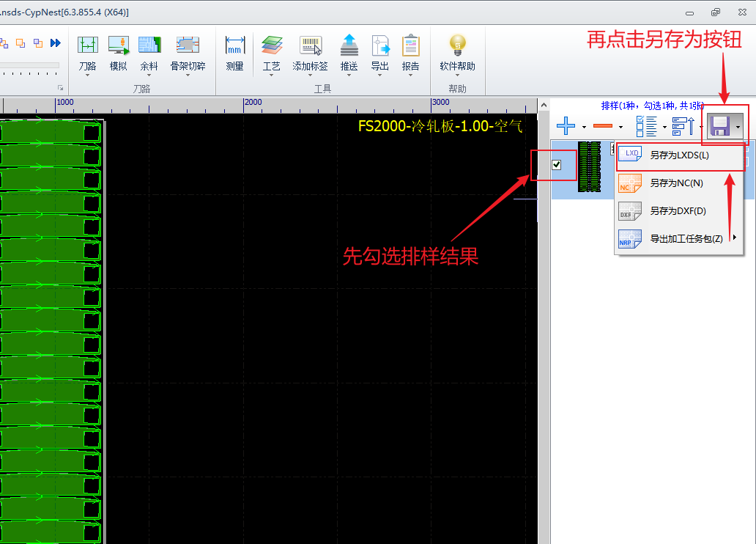Image resolution: width=756 pixels, height=544 pixels.
Task: Click the 余料 remnant icon
Action: click(149, 45)
